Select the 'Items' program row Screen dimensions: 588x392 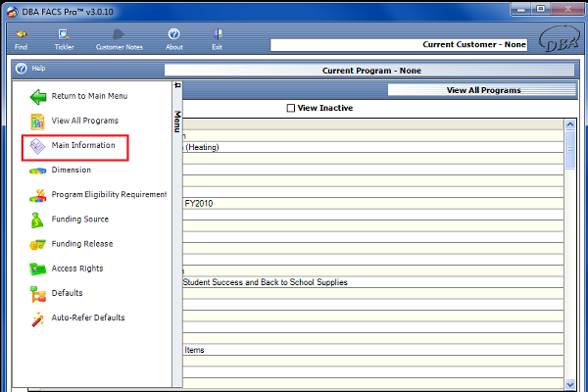pyautogui.click(x=373, y=350)
